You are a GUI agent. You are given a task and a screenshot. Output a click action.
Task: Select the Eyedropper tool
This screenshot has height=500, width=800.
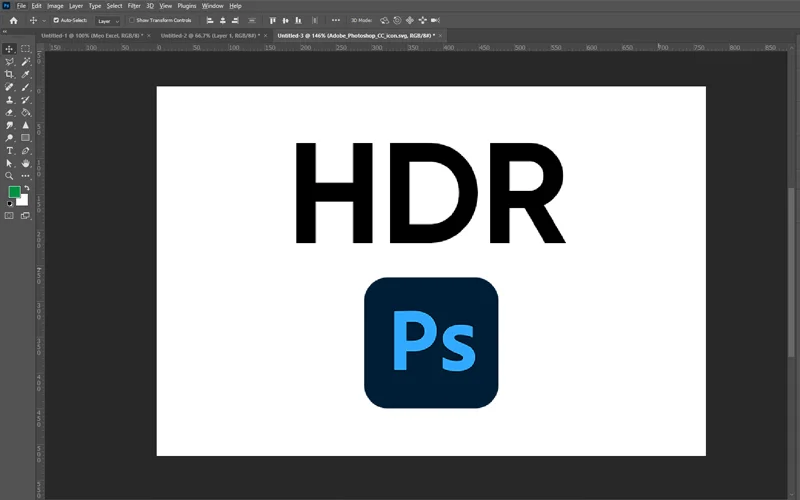click(x=25, y=74)
